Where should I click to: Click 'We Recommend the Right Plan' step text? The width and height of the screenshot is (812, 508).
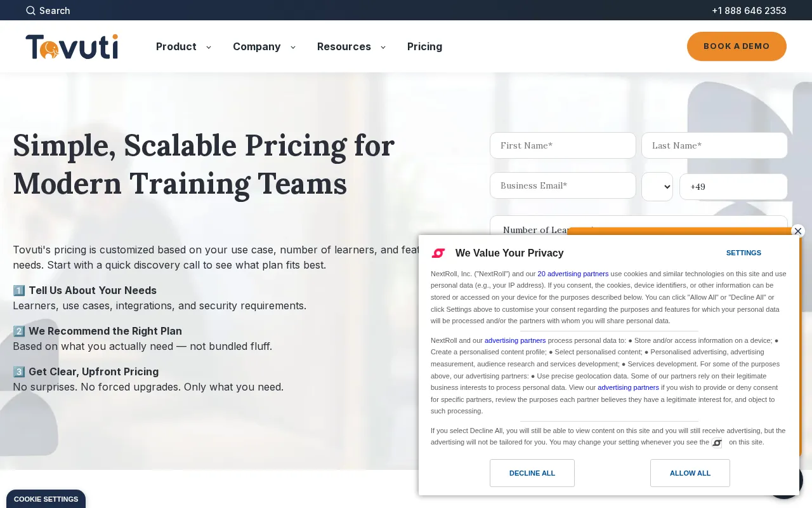click(x=105, y=331)
